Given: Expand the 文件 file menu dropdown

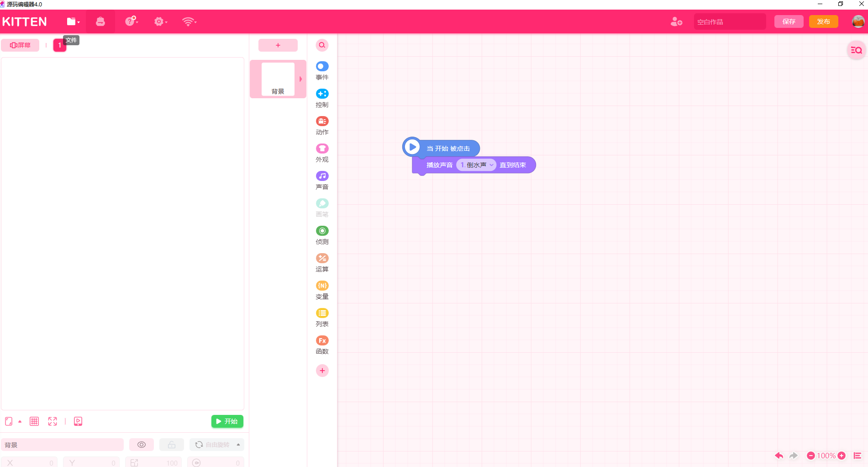Looking at the screenshot, I should (73, 21).
